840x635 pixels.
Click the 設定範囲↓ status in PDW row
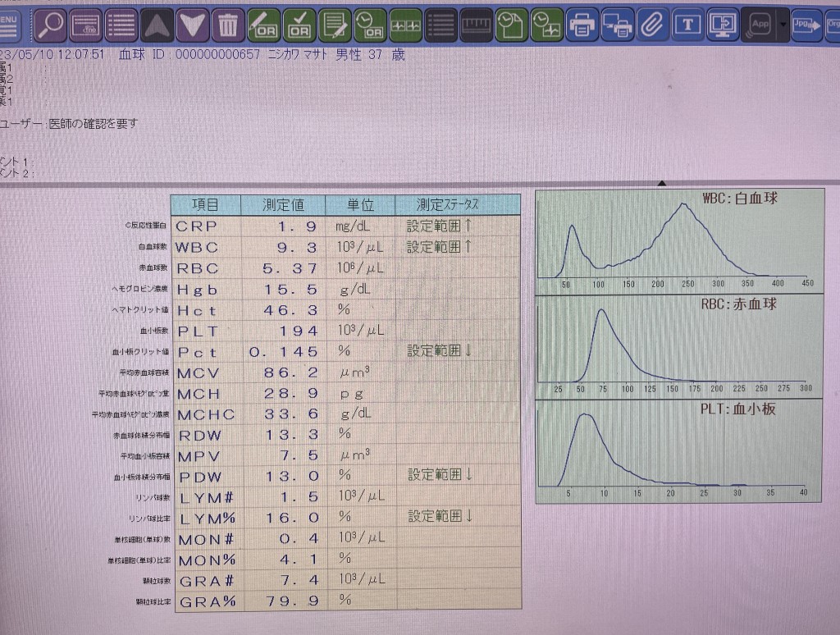click(441, 474)
